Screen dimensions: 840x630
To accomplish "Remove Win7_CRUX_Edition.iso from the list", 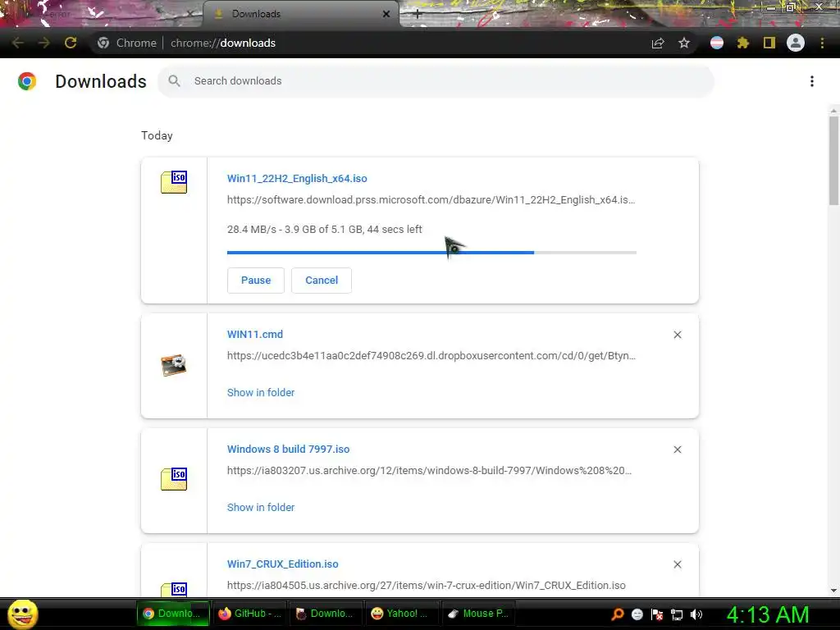I will [x=678, y=564].
